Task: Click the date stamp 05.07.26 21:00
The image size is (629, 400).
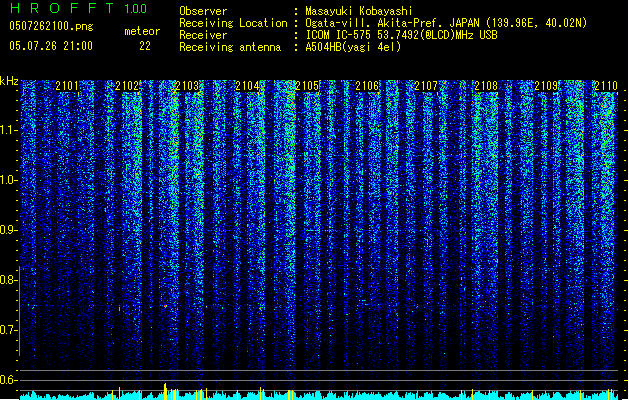Action: (51, 46)
